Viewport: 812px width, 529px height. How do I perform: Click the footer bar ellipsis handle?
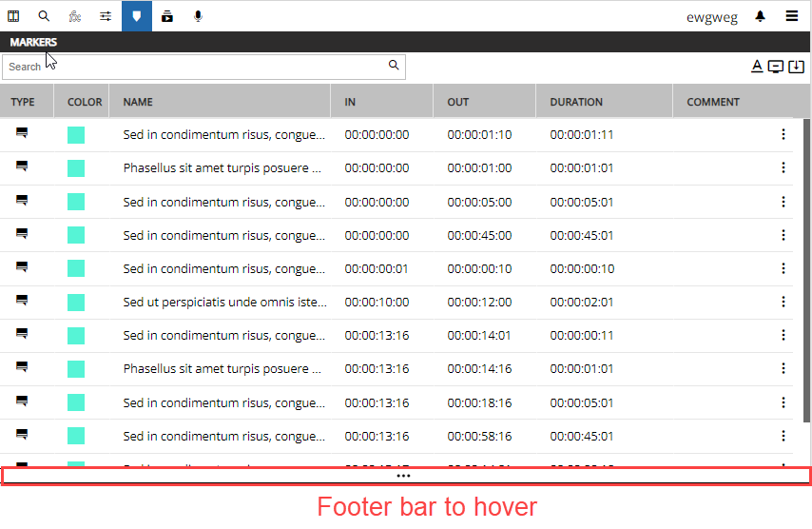(404, 475)
